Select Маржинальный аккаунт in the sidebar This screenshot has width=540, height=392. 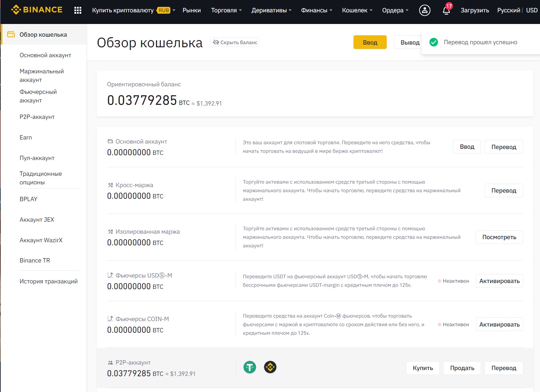[42, 75]
